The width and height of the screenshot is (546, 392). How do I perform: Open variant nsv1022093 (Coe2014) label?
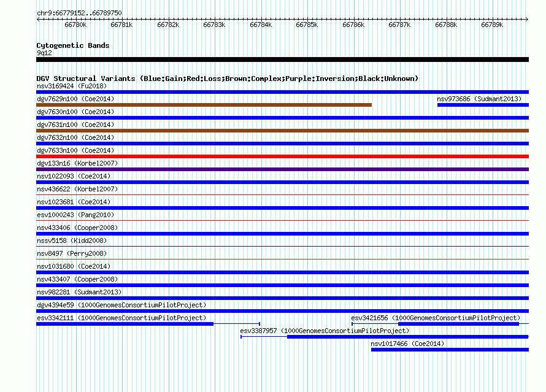coord(74,176)
